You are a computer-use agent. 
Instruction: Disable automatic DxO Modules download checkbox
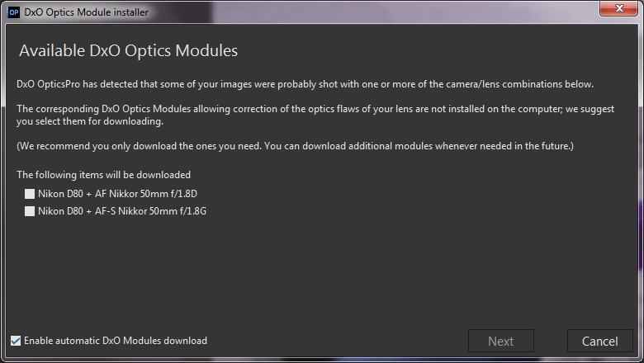16,341
